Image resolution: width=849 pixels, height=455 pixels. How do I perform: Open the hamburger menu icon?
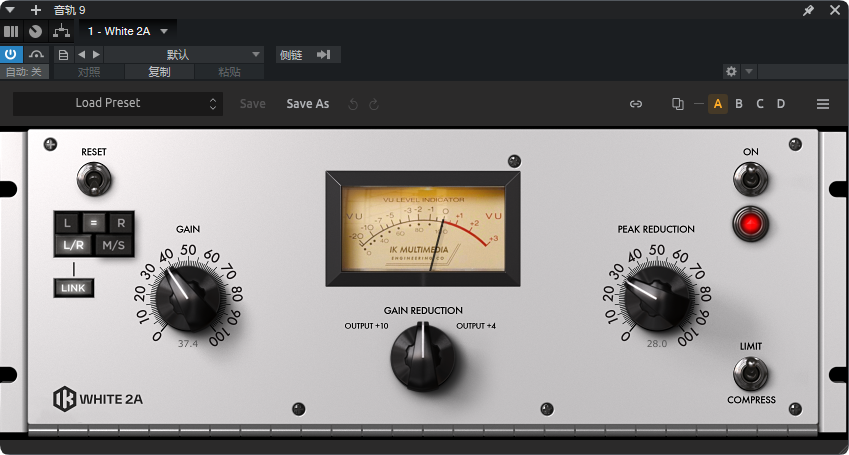[823, 104]
